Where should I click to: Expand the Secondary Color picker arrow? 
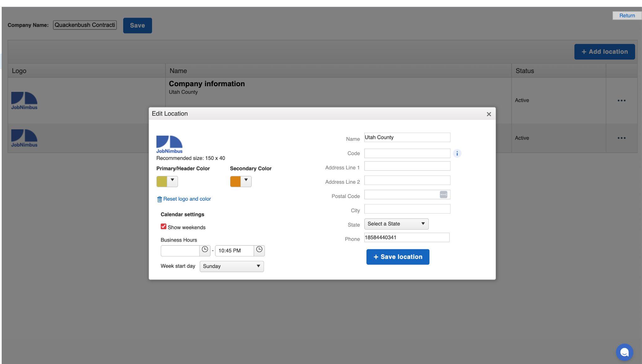point(246,181)
